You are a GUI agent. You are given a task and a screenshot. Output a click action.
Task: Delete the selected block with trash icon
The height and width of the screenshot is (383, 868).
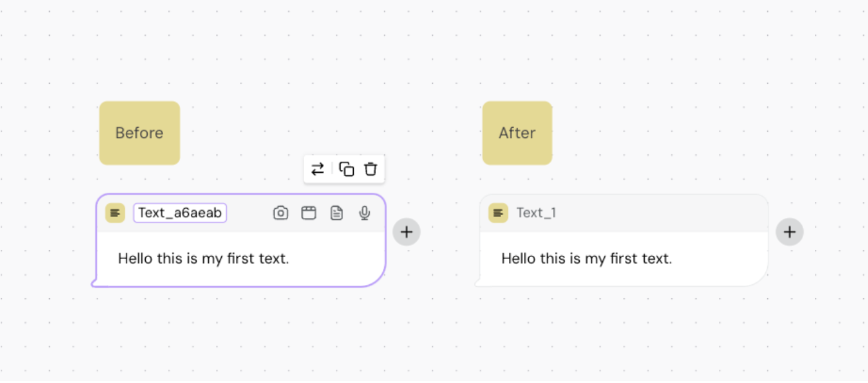370,169
